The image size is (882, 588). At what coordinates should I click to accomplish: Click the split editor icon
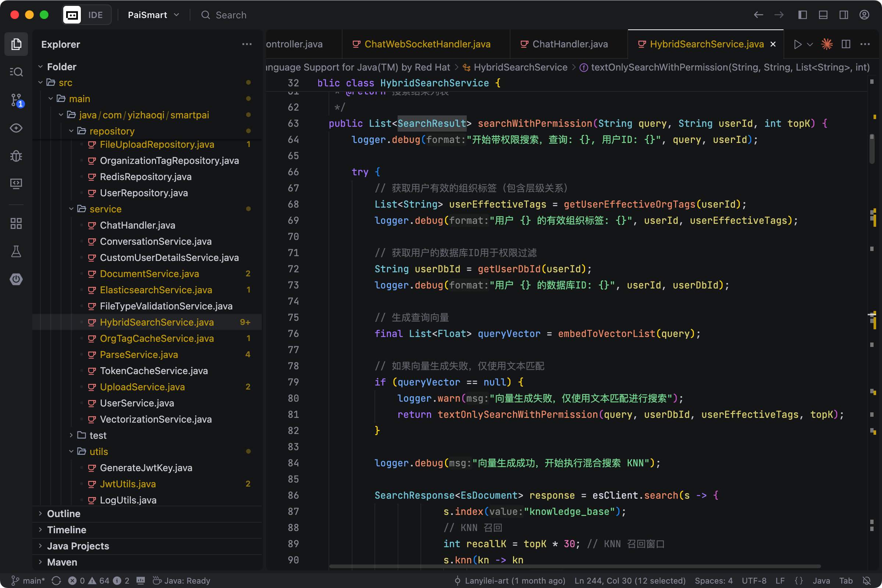click(x=846, y=44)
